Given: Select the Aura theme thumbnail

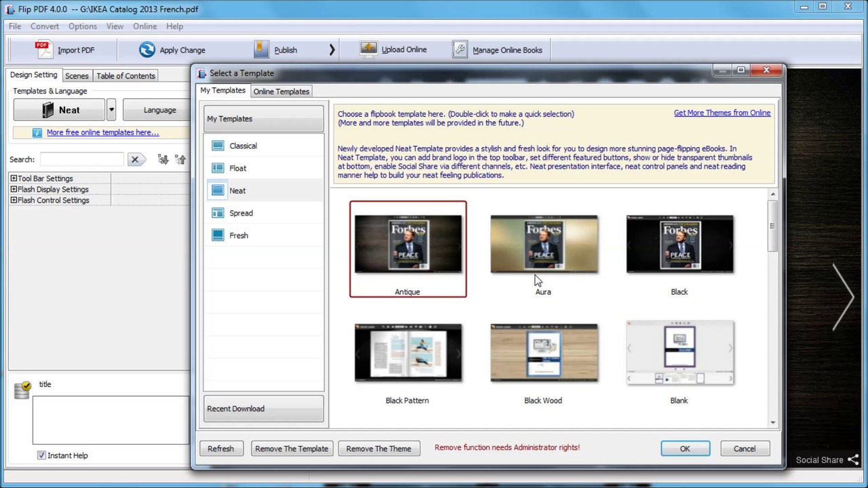Looking at the screenshot, I should [544, 245].
